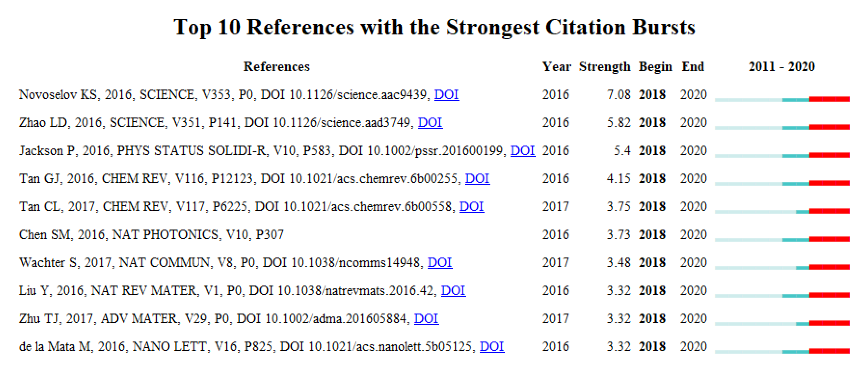Viewport: 868px width, 370px height.
Task: Open the DOI link for Tan CL reference
Action: 471,206
